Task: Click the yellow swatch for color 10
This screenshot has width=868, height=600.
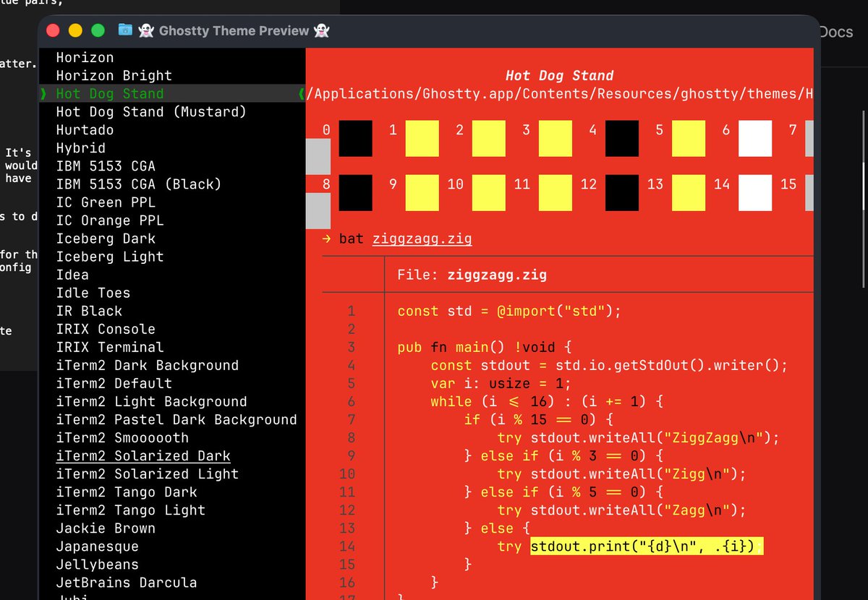Action: [489, 193]
